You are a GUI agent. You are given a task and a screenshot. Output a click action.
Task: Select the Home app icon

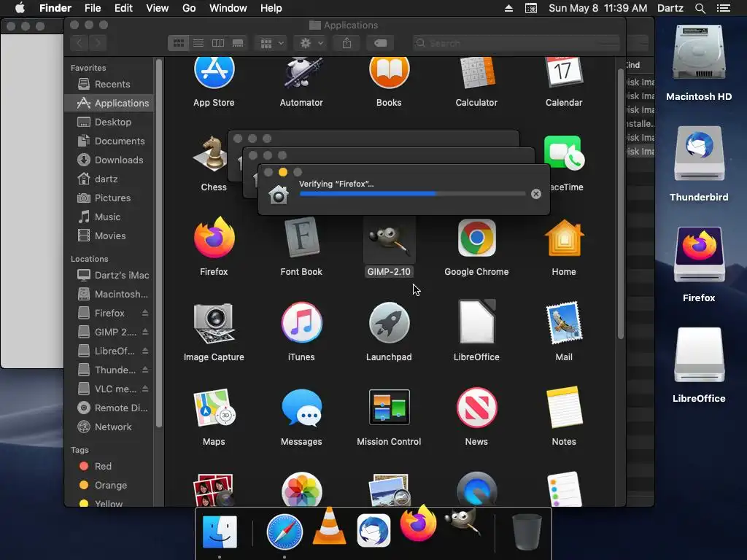point(564,238)
